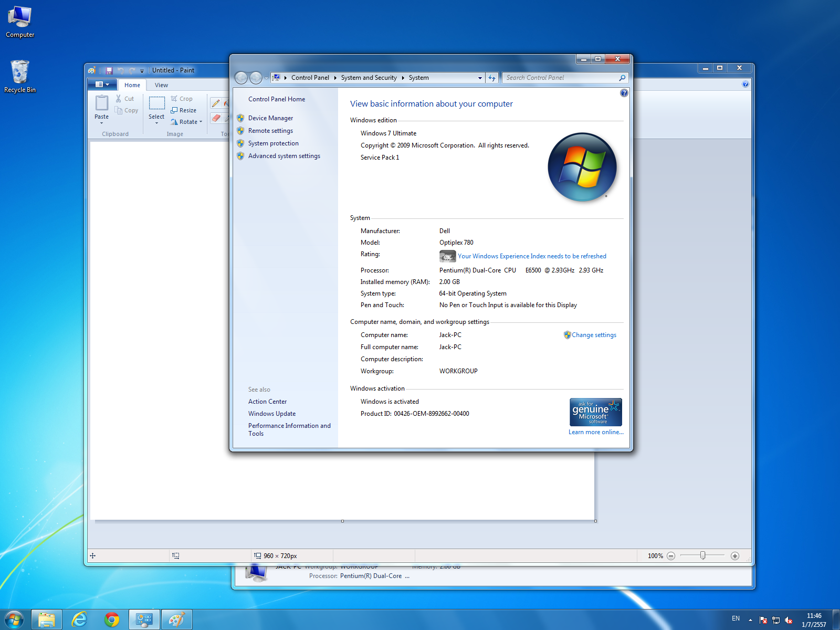Image resolution: width=840 pixels, height=630 pixels.
Task: Click the Paste clipboard icon
Action: [x=102, y=103]
